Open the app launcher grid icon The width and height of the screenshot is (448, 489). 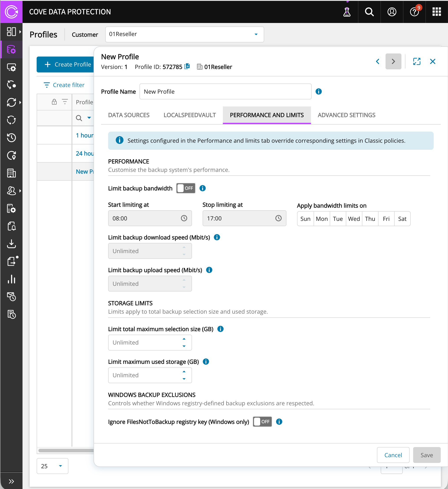point(437,12)
